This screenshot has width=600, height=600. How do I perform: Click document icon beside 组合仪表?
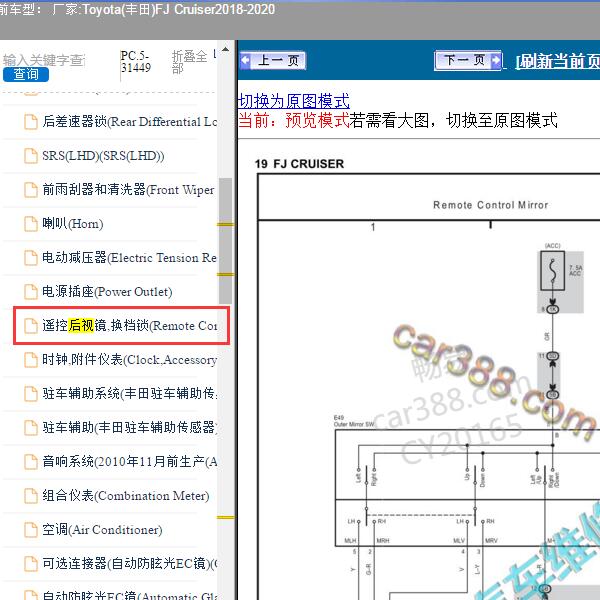click(x=31, y=496)
